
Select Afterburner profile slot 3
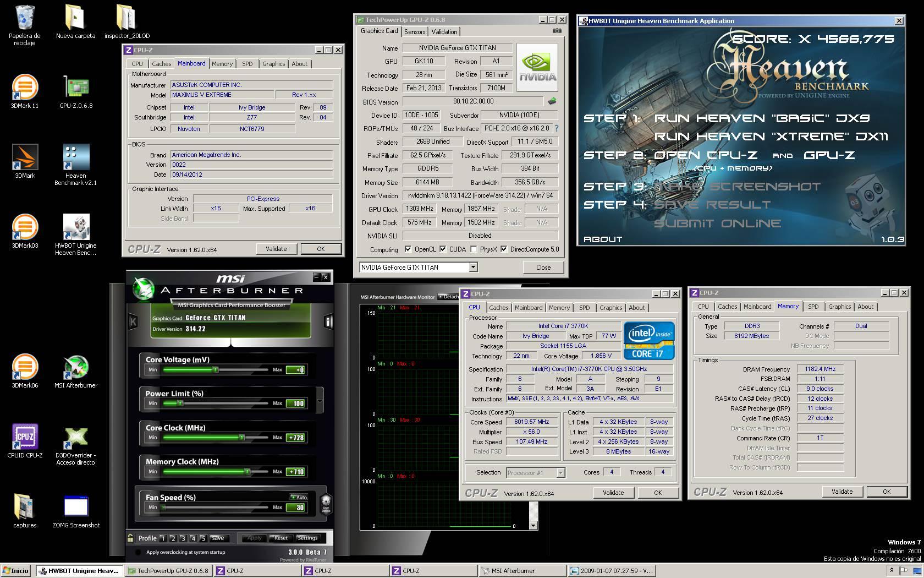click(183, 538)
